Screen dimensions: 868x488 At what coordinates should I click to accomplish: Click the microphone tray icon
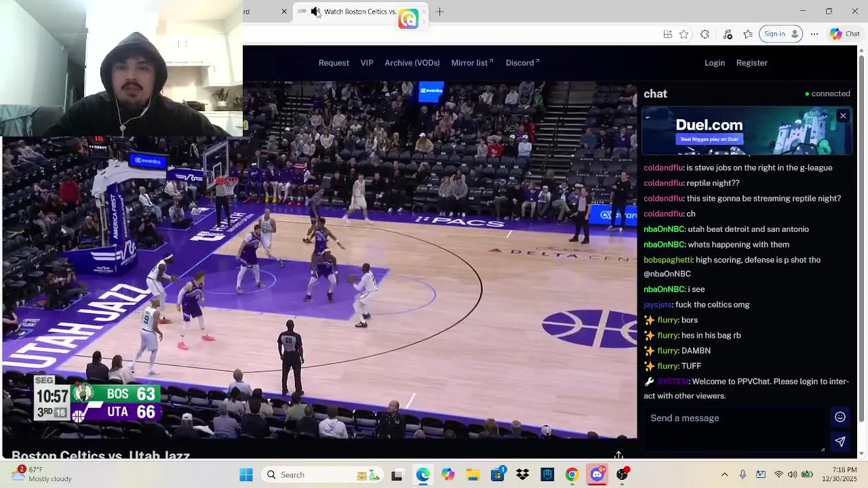tap(743, 475)
